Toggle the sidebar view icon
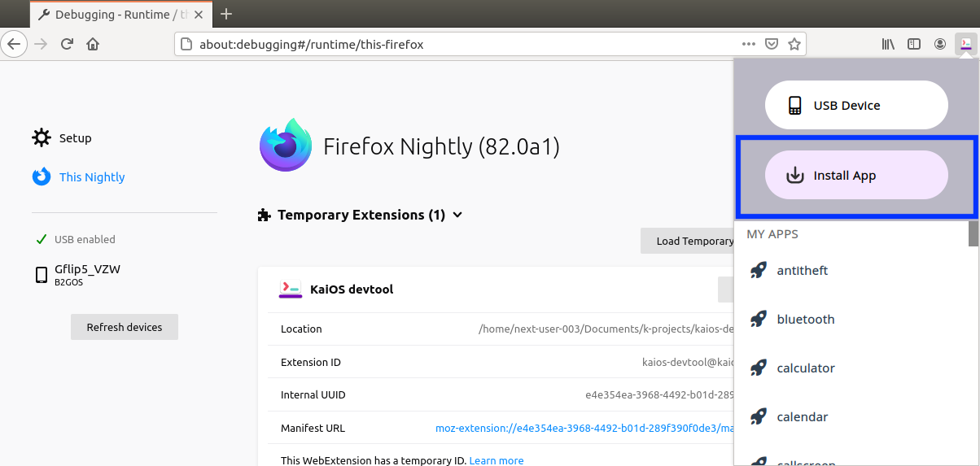Screen dimensions: 980x466 point(914,44)
